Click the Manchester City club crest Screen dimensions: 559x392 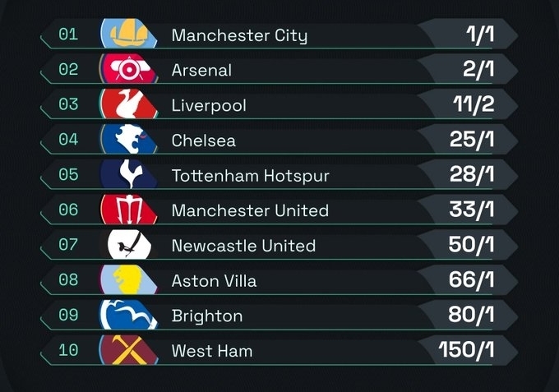(x=128, y=35)
